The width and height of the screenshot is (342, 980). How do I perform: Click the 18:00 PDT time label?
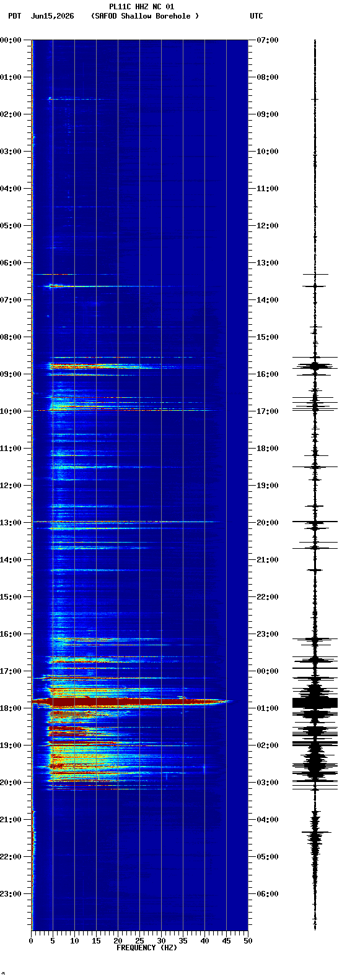click(11, 708)
